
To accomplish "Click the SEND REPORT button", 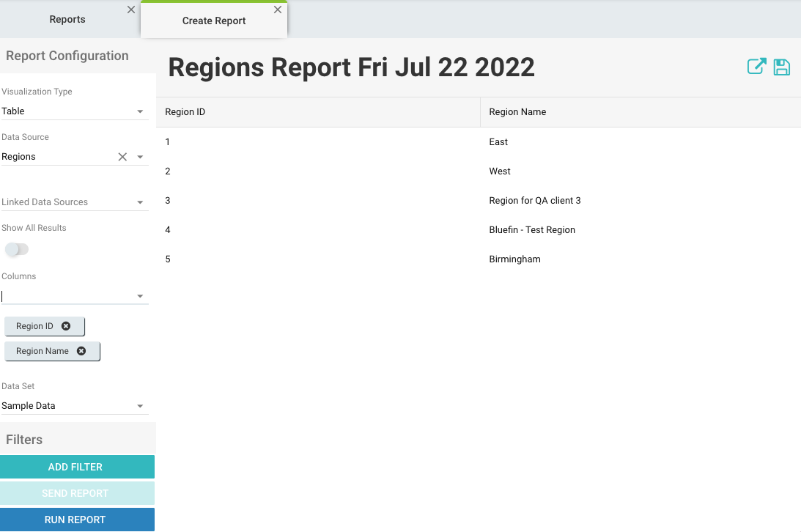I will tap(77, 493).
